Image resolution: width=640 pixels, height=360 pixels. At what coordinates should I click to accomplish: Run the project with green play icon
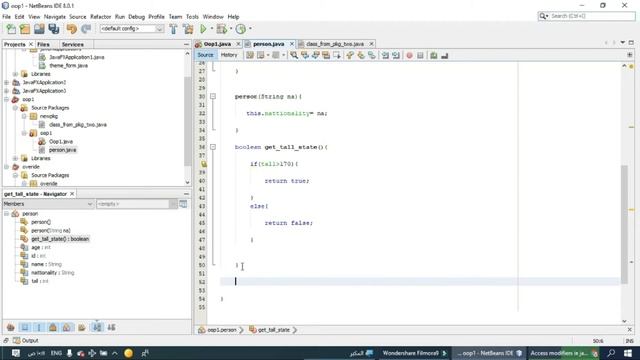tap(203, 29)
